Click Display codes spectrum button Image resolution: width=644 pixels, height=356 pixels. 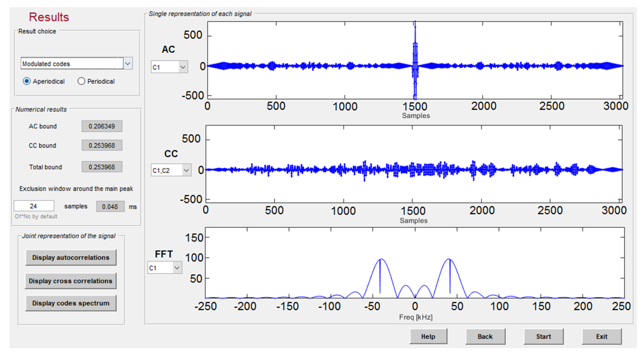coord(71,303)
